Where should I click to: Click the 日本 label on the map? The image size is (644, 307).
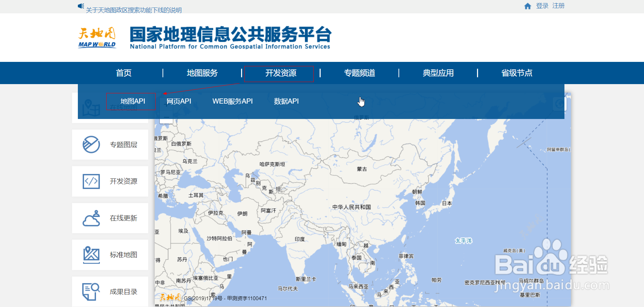(447, 203)
